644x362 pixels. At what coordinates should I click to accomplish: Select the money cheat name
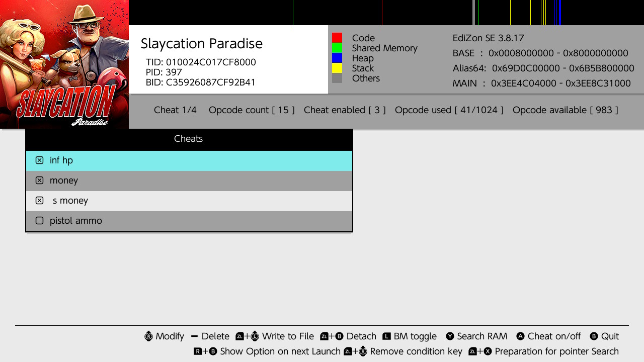click(x=64, y=180)
